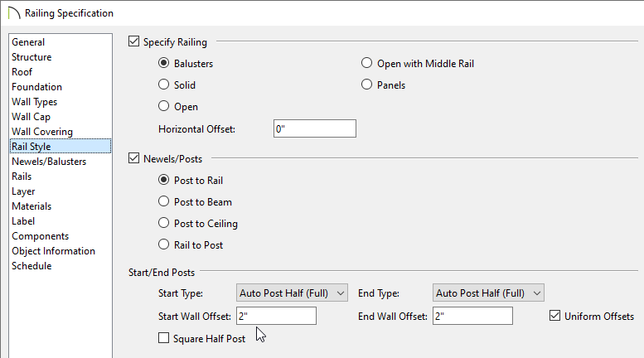Screen dimensions: 644x358
Task: Choose the Post to Beam option
Action: click(x=163, y=201)
